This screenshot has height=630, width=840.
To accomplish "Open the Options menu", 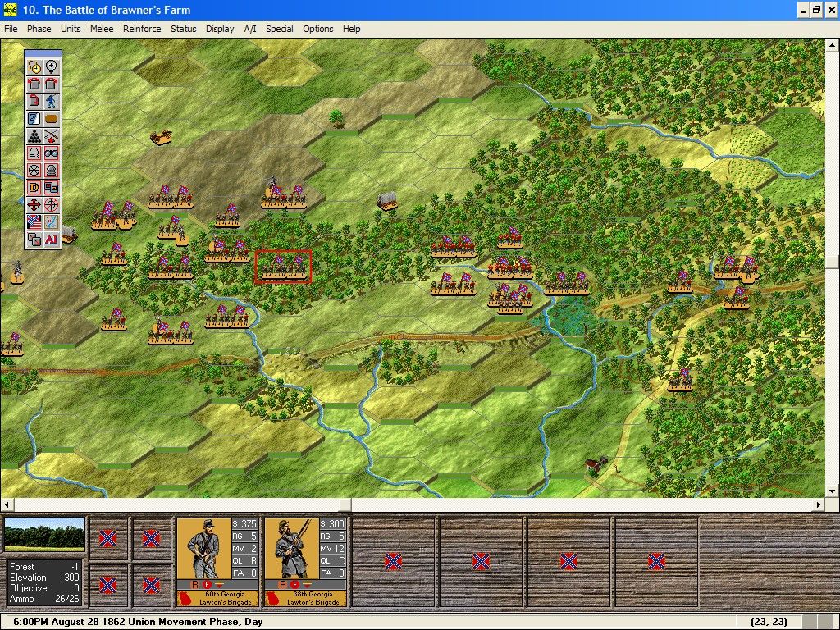I will [x=317, y=29].
